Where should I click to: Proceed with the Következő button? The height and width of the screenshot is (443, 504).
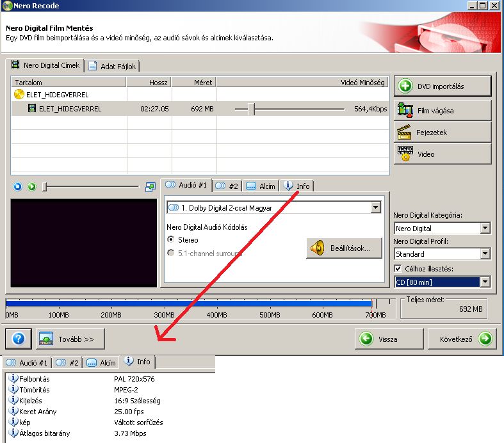pos(462,339)
